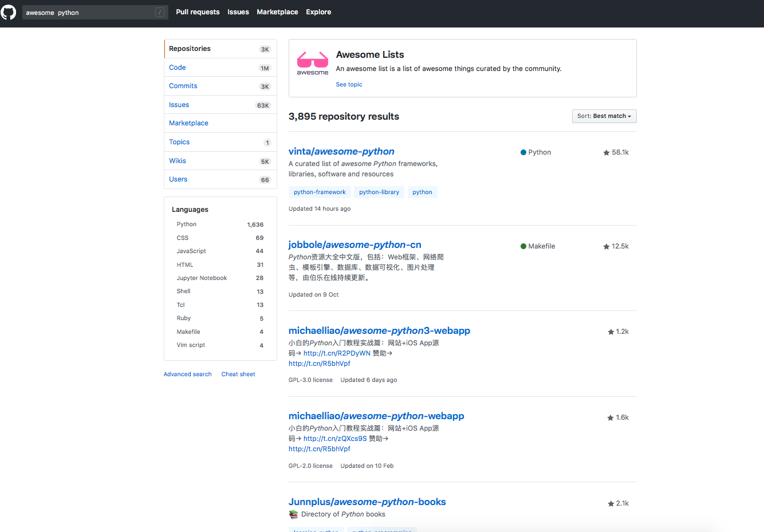The image size is (764, 532).
Task: Open Issues in the top navigation bar
Action: [238, 12]
